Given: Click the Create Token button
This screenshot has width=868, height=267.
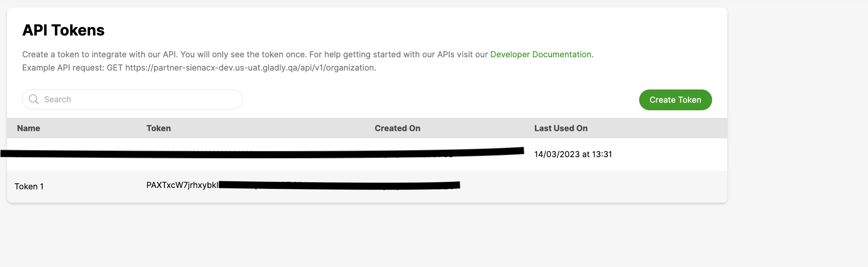Looking at the screenshot, I should pos(675,100).
